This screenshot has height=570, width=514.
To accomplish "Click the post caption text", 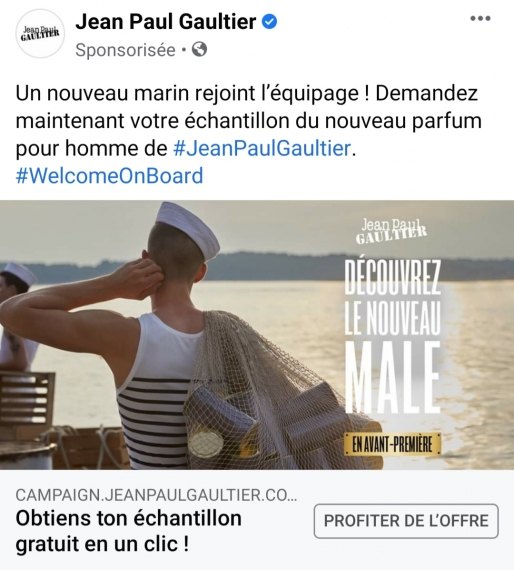I will tap(248, 134).
